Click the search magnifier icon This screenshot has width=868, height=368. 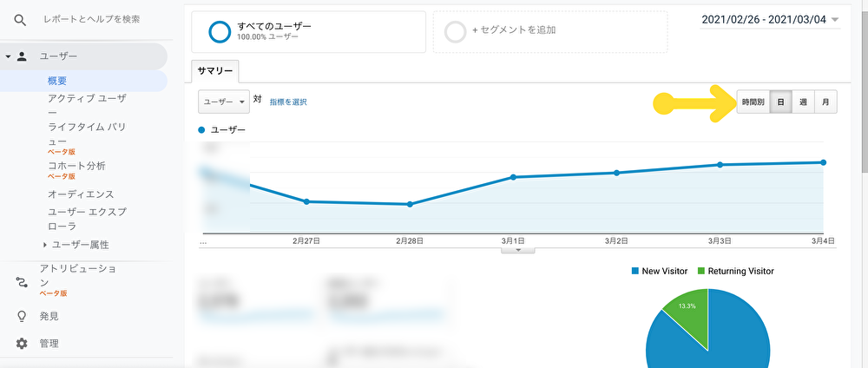21,21
